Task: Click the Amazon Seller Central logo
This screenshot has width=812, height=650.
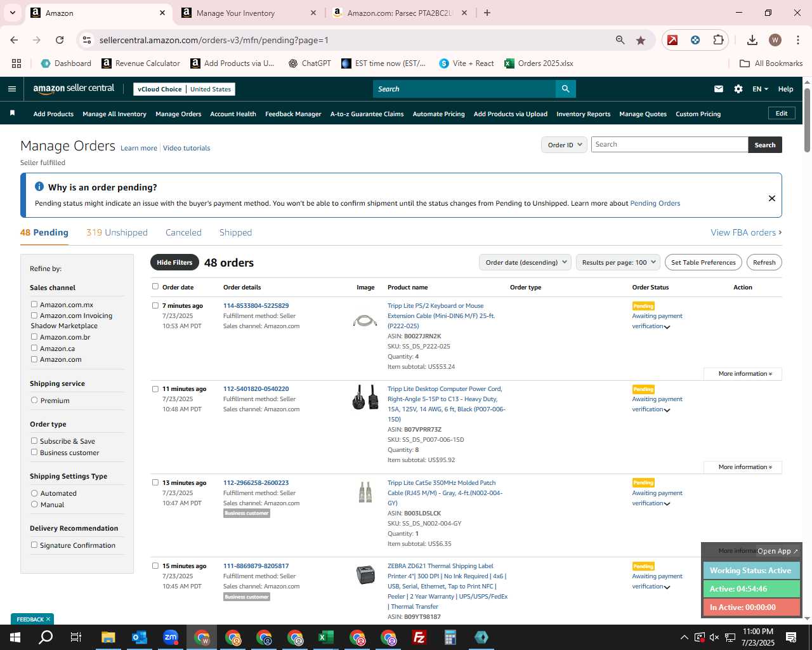Action: click(74, 89)
